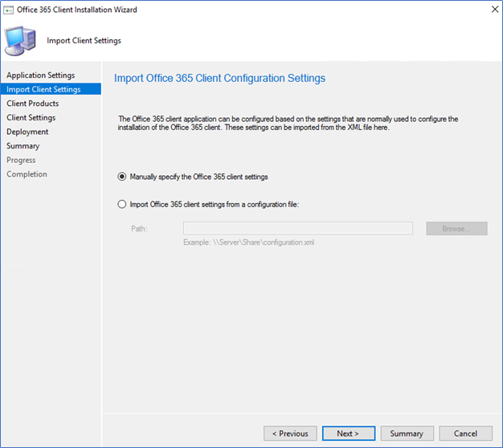The width and height of the screenshot is (503, 448).
Task: Proceed with the Next button
Action: pyautogui.click(x=349, y=434)
